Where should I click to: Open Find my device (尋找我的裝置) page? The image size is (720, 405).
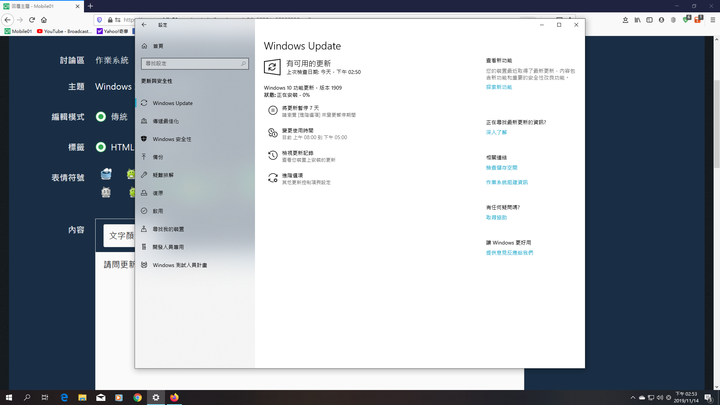pos(168,229)
